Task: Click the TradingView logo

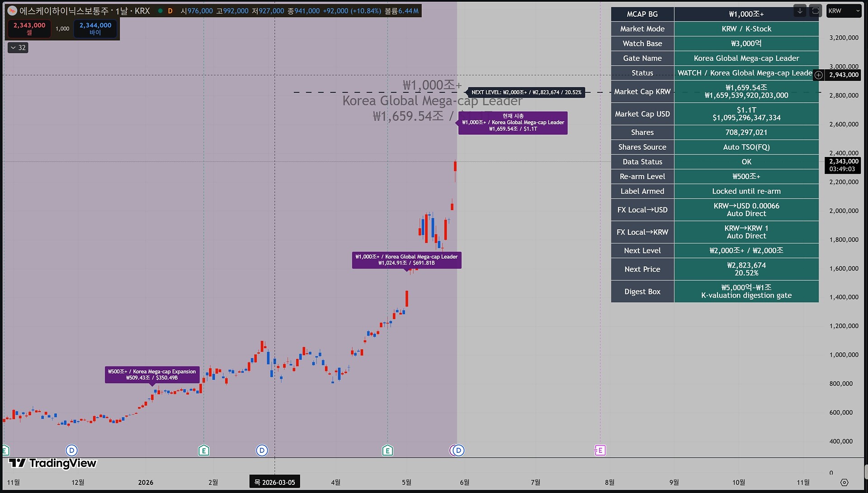Action: [52, 463]
